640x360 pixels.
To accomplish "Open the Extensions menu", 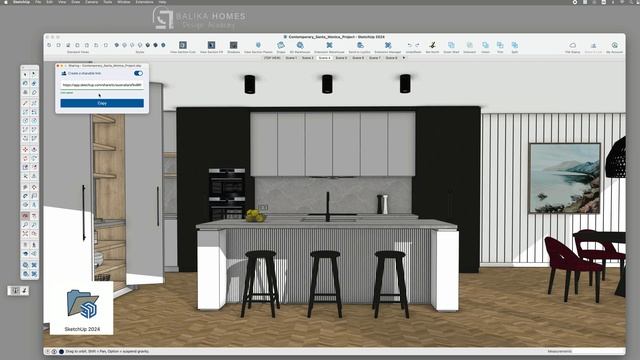I will (144, 2).
